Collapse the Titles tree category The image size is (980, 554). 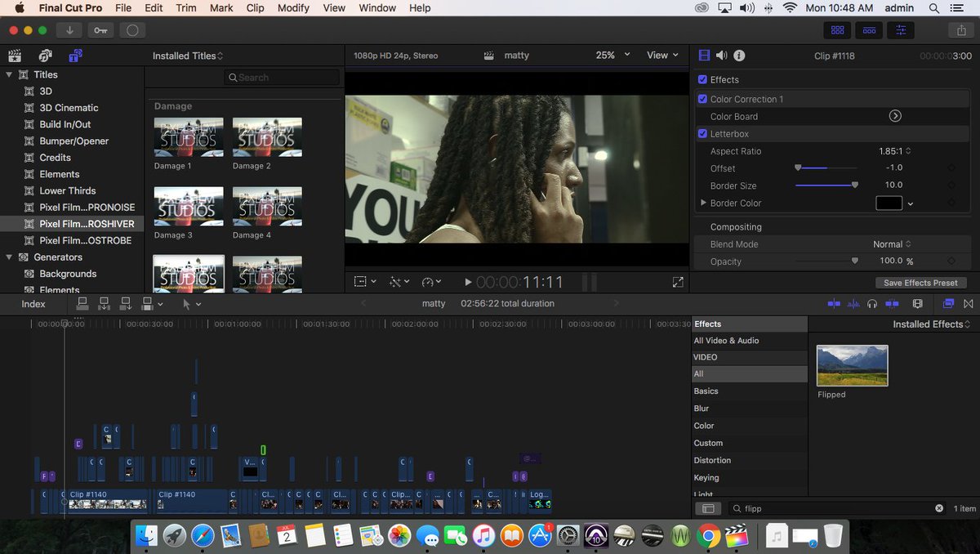(x=10, y=74)
